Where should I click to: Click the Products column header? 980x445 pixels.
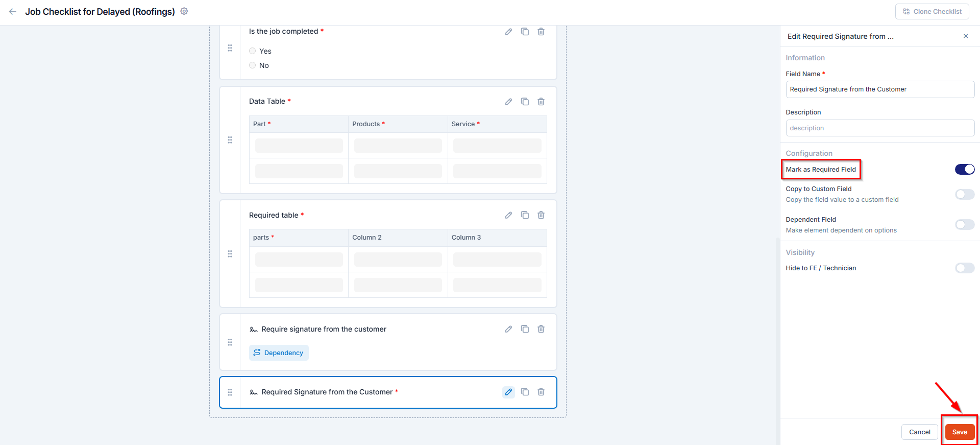point(398,124)
